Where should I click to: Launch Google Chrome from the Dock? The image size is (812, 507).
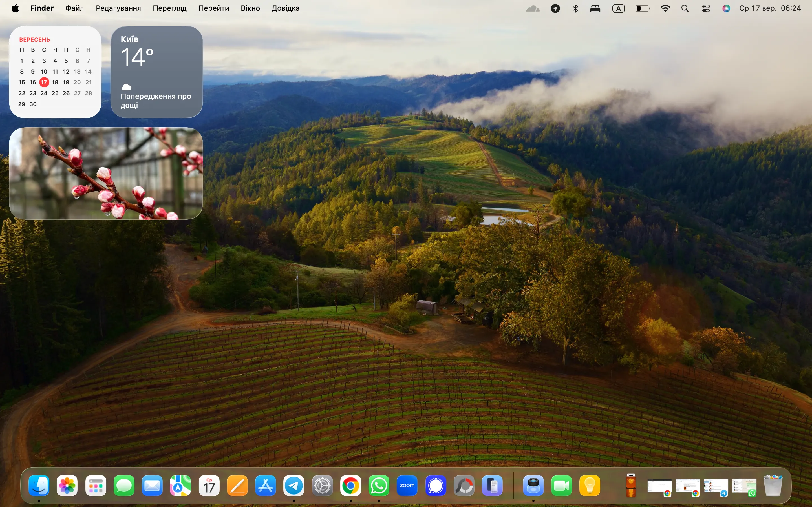(350, 486)
